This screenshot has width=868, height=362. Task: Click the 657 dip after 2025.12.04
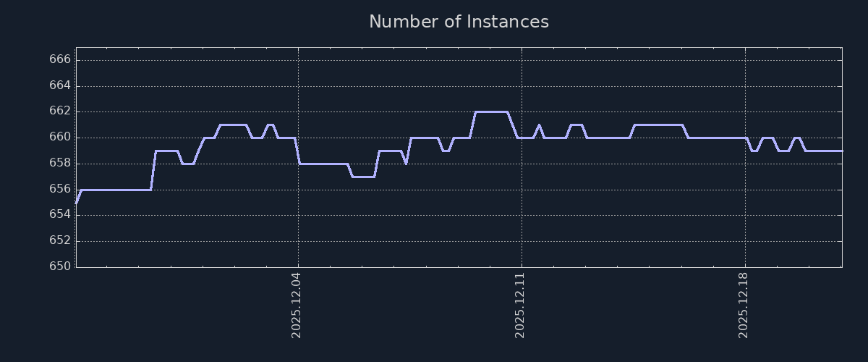click(362, 177)
